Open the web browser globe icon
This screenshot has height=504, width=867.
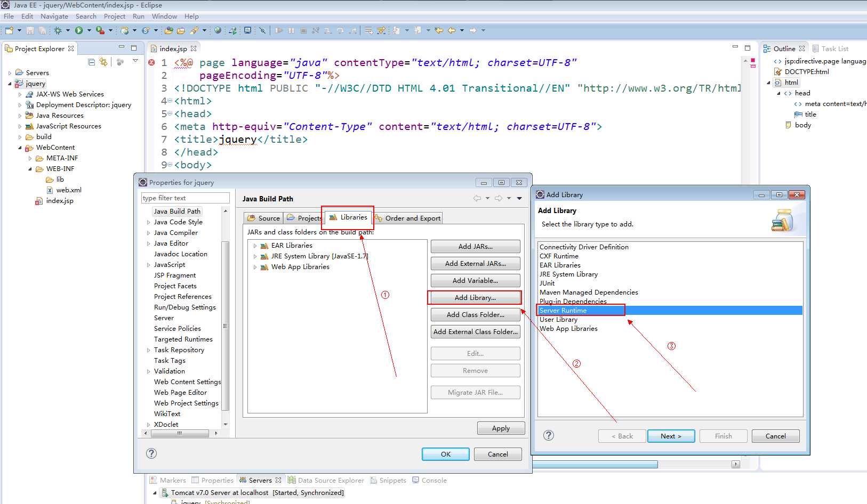(x=218, y=30)
